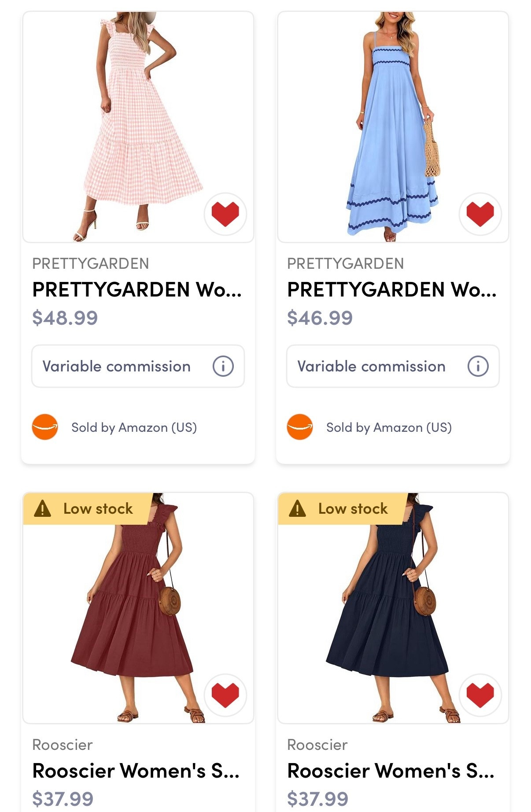Open commission info icon for $46.99 dress
Viewport: 531px width, 812px height.
point(478,366)
